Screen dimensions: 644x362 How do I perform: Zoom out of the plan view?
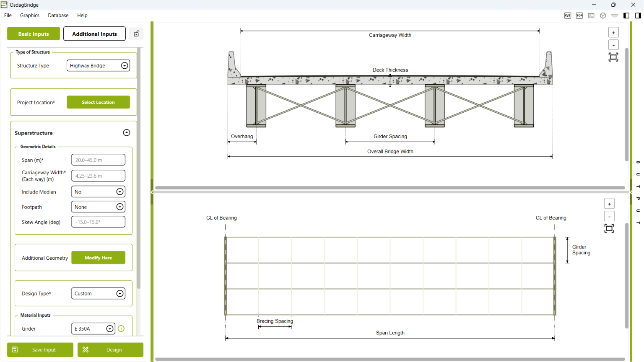[609, 216]
